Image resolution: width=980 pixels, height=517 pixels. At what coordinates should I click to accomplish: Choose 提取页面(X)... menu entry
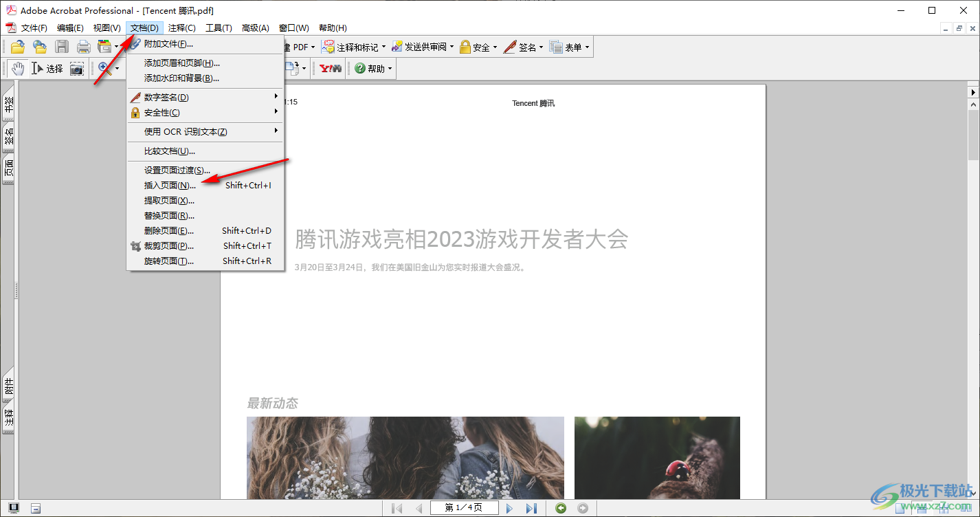coord(205,201)
